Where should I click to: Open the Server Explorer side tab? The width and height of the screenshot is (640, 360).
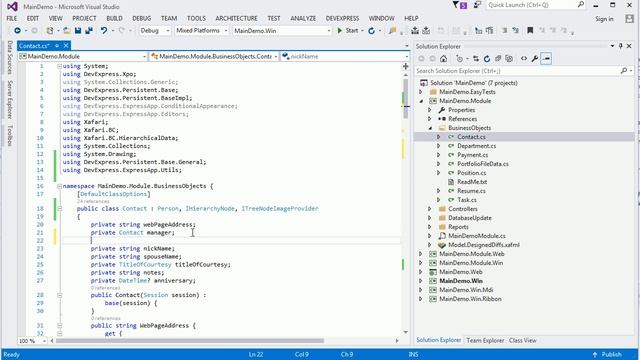10,100
